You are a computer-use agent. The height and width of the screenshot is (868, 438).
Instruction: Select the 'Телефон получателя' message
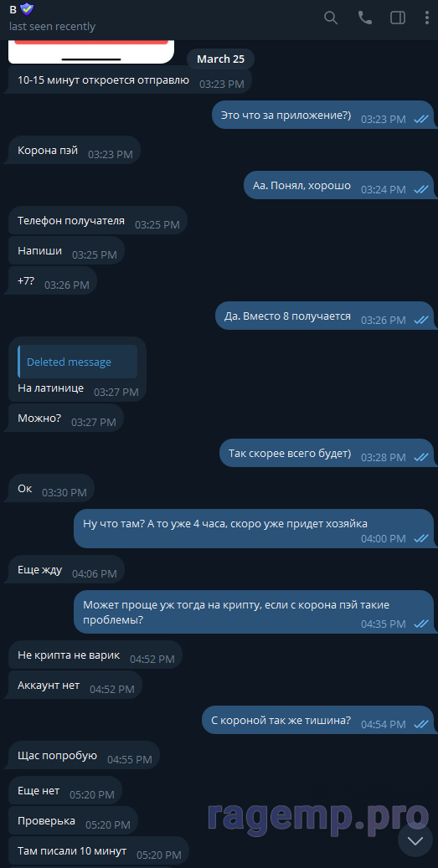[x=98, y=220]
